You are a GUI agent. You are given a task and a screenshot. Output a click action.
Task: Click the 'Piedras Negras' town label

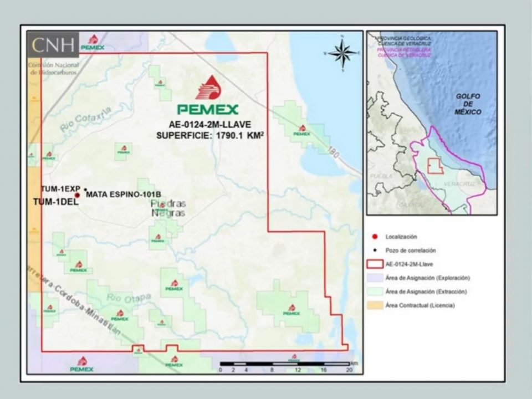pyautogui.click(x=168, y=208)
